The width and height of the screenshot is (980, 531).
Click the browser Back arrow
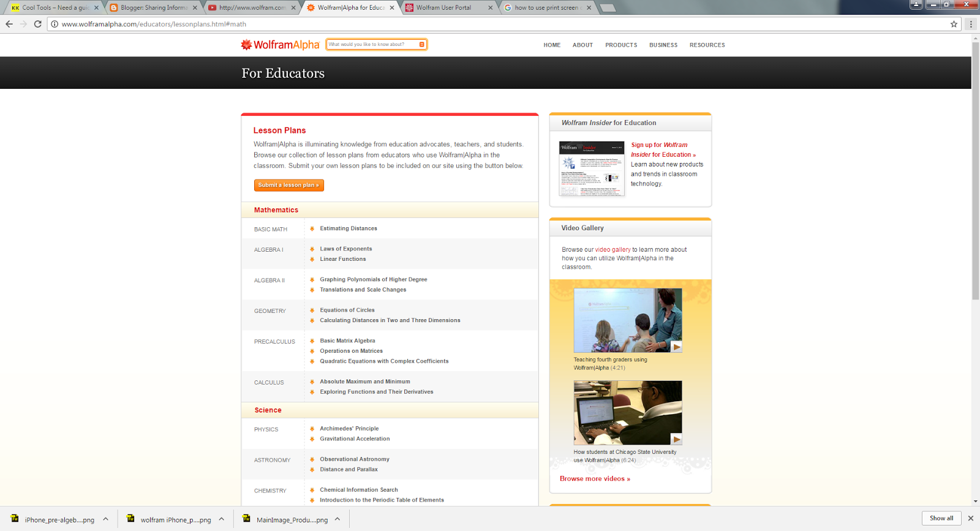(9, 24)
